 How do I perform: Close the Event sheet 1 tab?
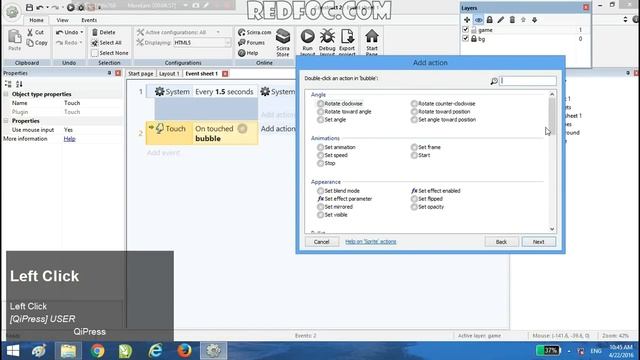tap(225, 73)
